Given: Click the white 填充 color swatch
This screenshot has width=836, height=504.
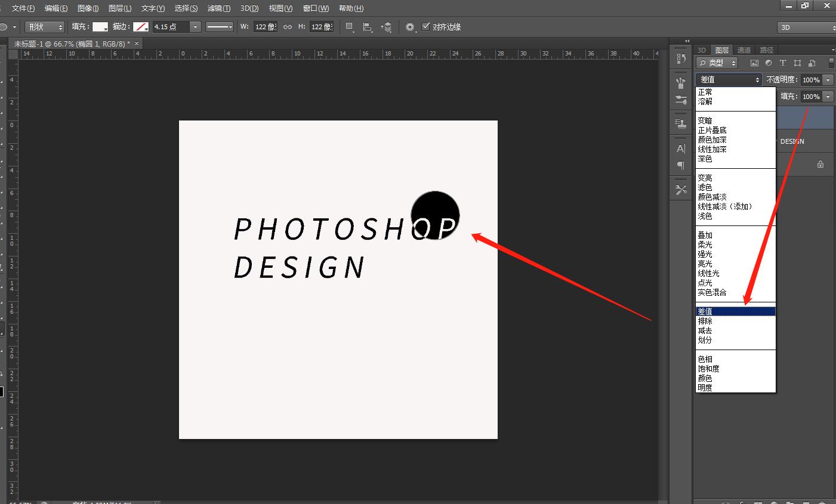Looking at the screenshot, I should 100,27.
